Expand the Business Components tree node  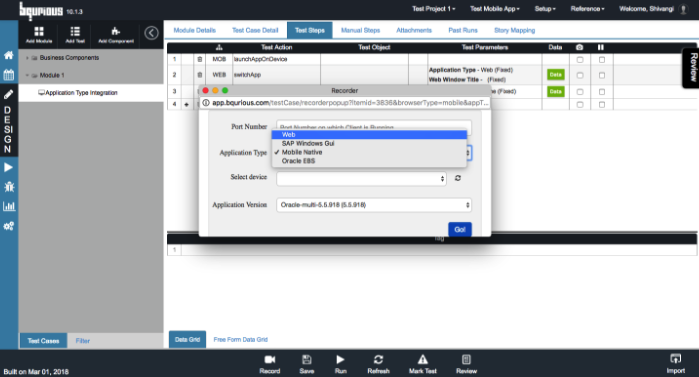coord(28,58)
